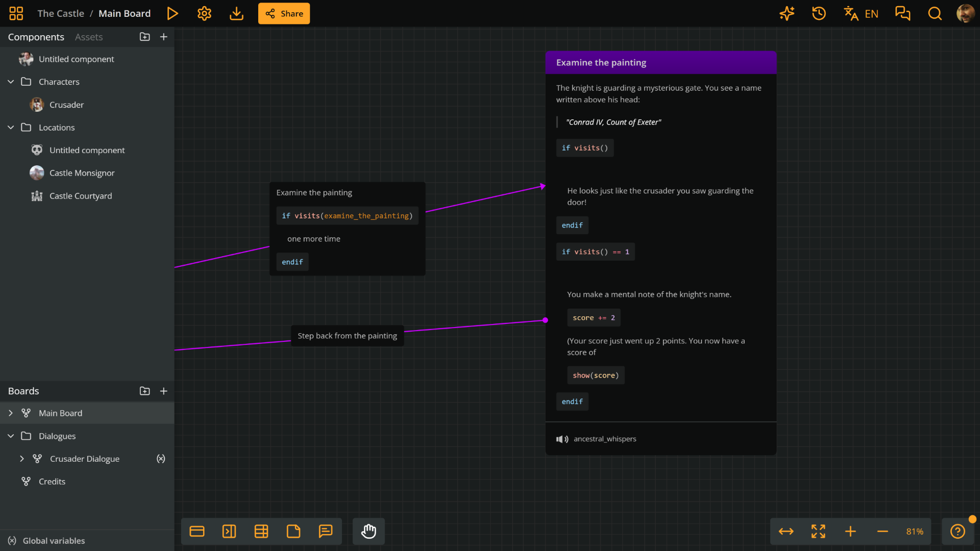Add new folder in Boards panel
Viewport: 980px width, 551px height.
145,391
